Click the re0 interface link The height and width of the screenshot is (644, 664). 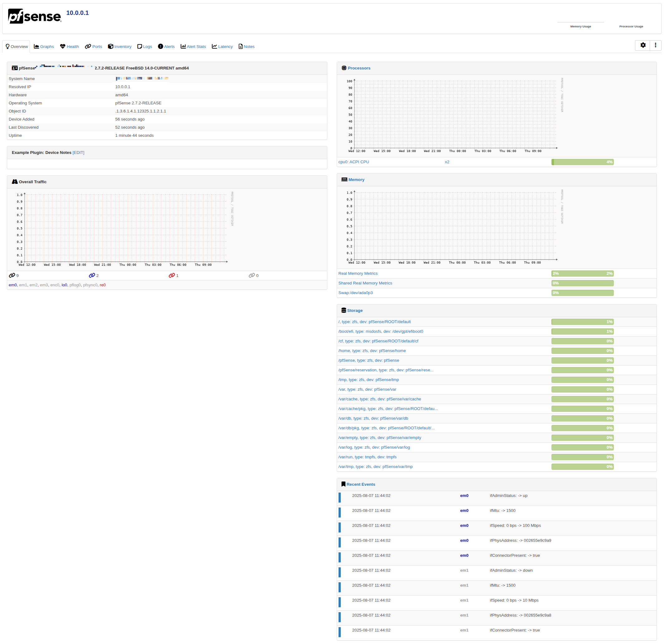pyautogui.click(x=103, y=285)
